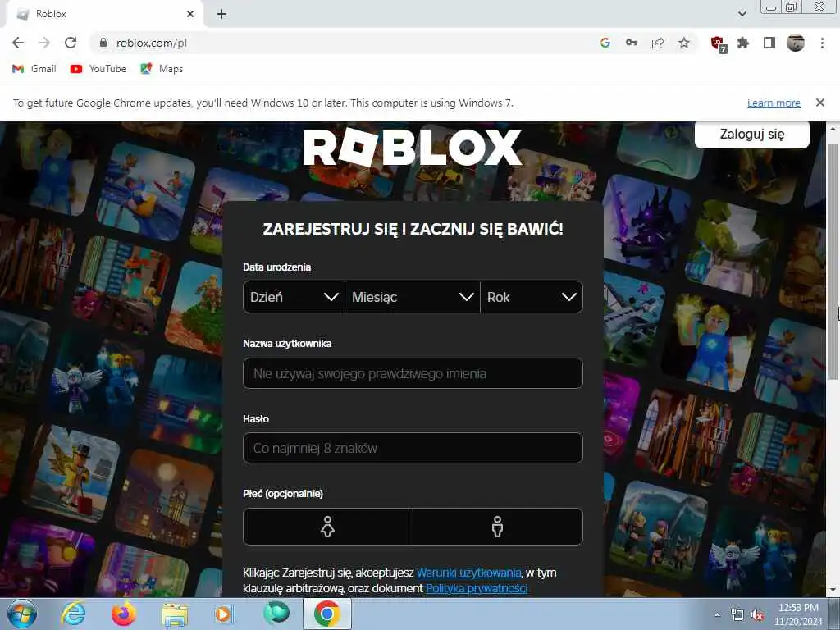Bookmark this page with star
This screenshot has width=840, height=630.
click(x=684, y=43)
